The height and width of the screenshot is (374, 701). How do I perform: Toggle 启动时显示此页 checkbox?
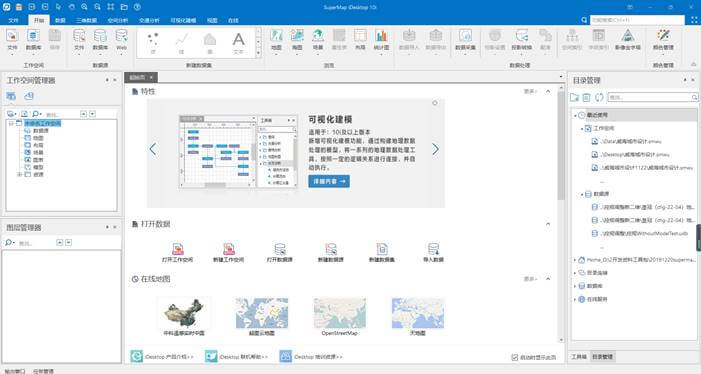click(515, 357)
